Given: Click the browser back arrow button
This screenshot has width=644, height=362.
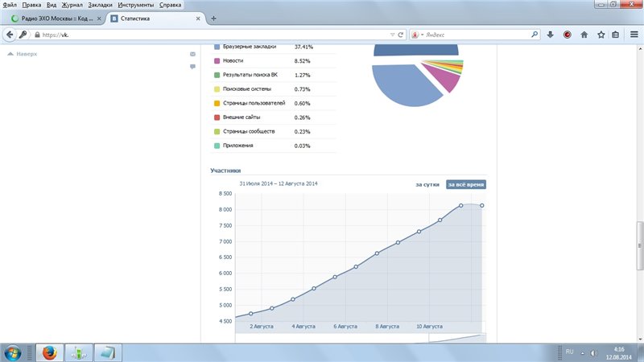Looking at the screenshot, I should click(10, 35).
